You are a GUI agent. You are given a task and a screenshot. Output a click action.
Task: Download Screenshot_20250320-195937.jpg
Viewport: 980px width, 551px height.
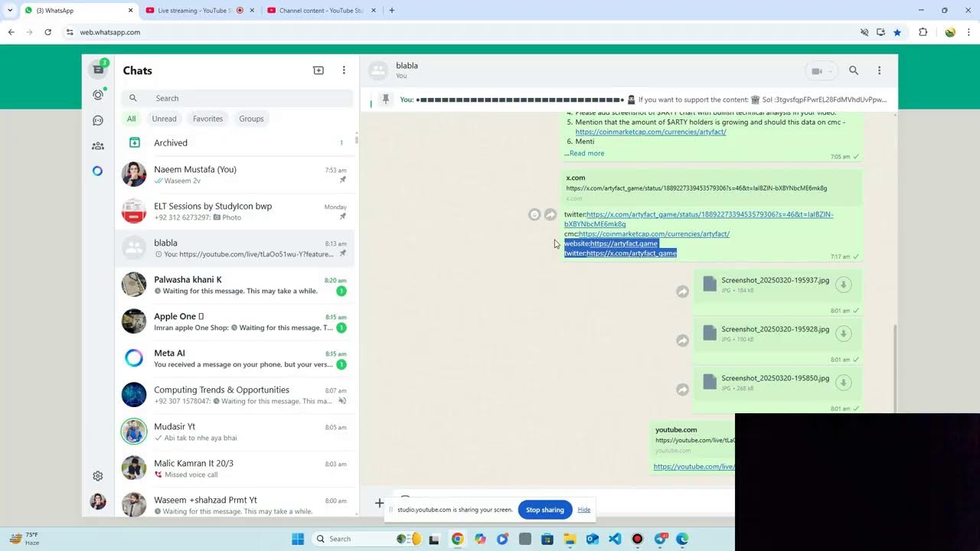[x=843, y=285]
